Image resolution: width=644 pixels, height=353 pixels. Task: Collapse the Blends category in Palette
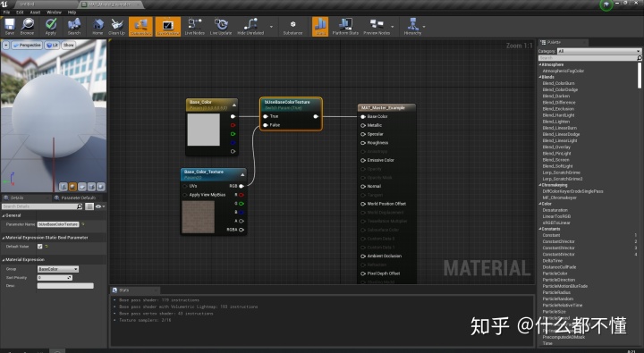pos(540,77)
